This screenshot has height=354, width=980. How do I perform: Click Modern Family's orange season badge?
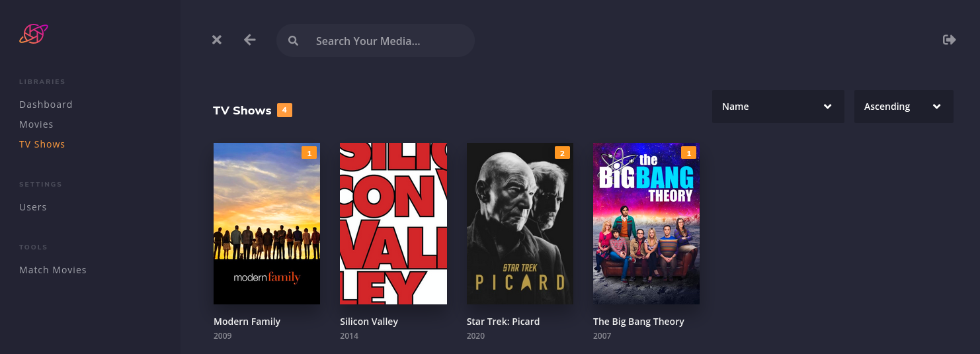[x=309, y=153]
